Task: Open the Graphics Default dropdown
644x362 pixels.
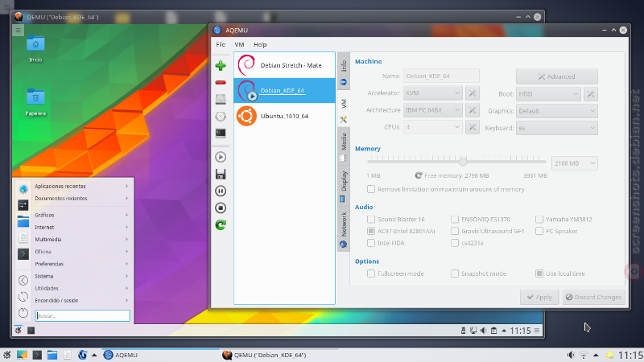Action: pyautogui.click(x=557, y=111)
